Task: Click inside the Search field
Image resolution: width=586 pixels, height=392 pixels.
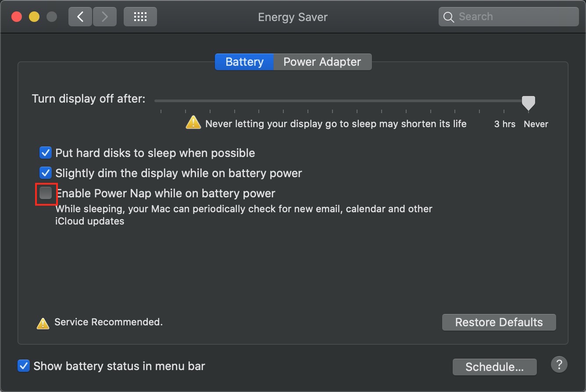Action: [x=509, y=17]
